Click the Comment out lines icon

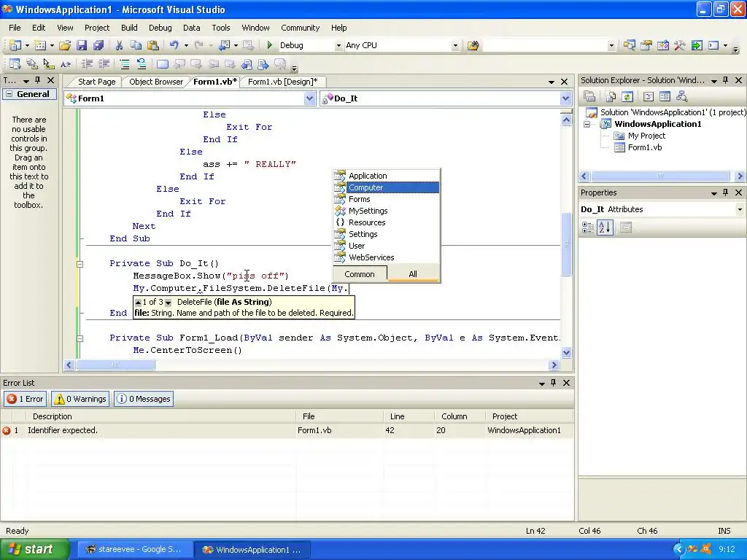[x=124, y=64]
